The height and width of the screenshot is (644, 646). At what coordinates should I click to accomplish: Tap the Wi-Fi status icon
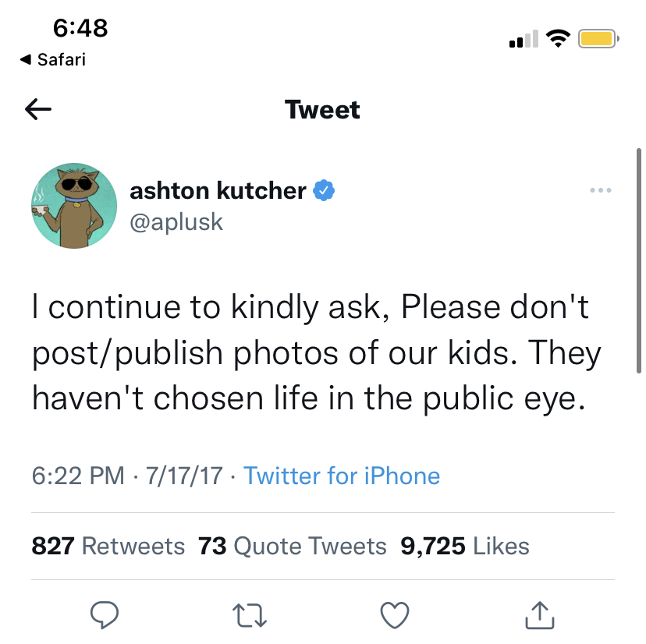tap(559, 39)
